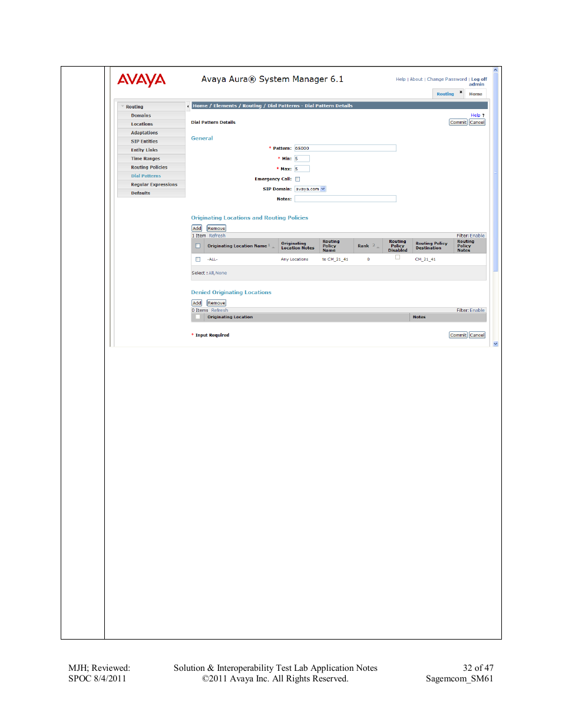Add an originating location and routing policy
This screenshot has width=562, height=728.
click(197, 228)
